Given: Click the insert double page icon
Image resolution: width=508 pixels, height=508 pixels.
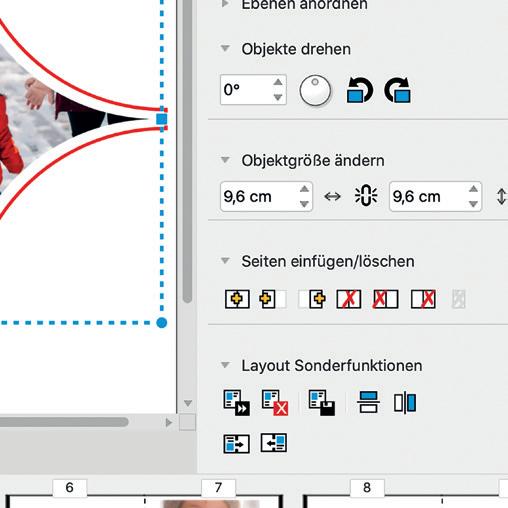Looking at the screenshot, I should coord(237,299).
